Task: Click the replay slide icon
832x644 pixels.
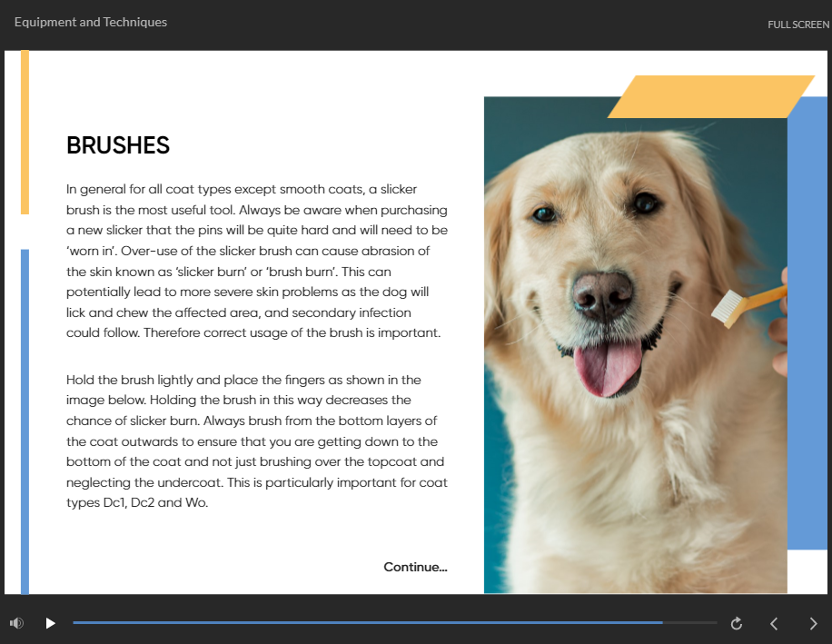Action: coord(737,623)
